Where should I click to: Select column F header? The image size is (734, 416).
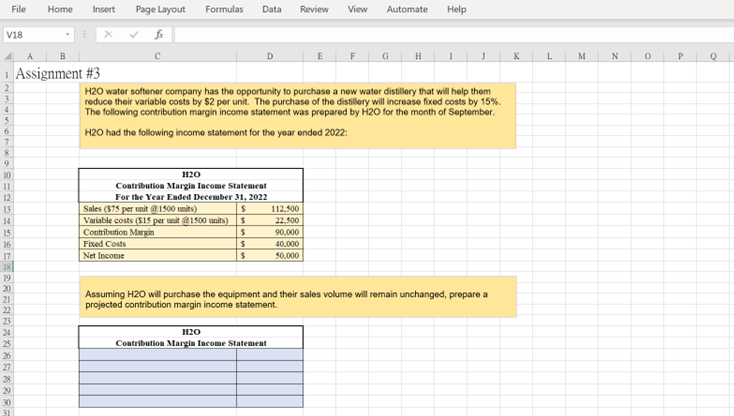click(x=352, y=56)
